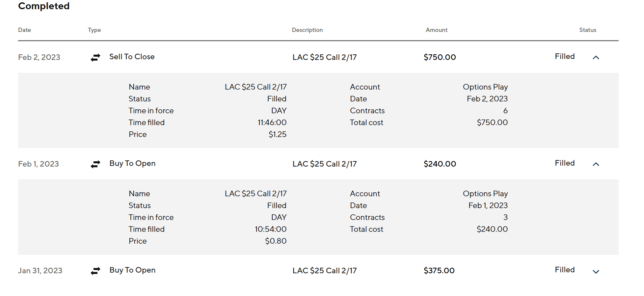Click the Amount column header
Image resolution: width=644 pixels, height=296 pixels.
(x=436, y=30)
